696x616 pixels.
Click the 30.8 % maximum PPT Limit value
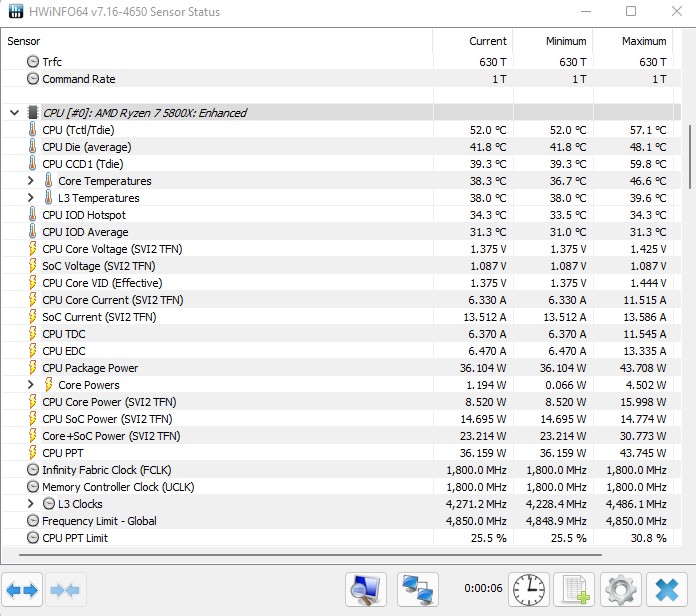(649, 537)
